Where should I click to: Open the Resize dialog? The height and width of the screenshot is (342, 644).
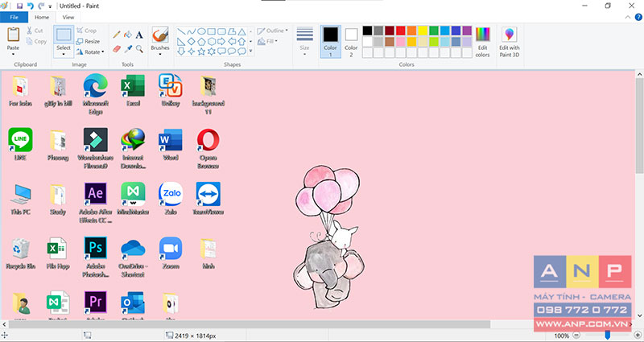point(88,41)
